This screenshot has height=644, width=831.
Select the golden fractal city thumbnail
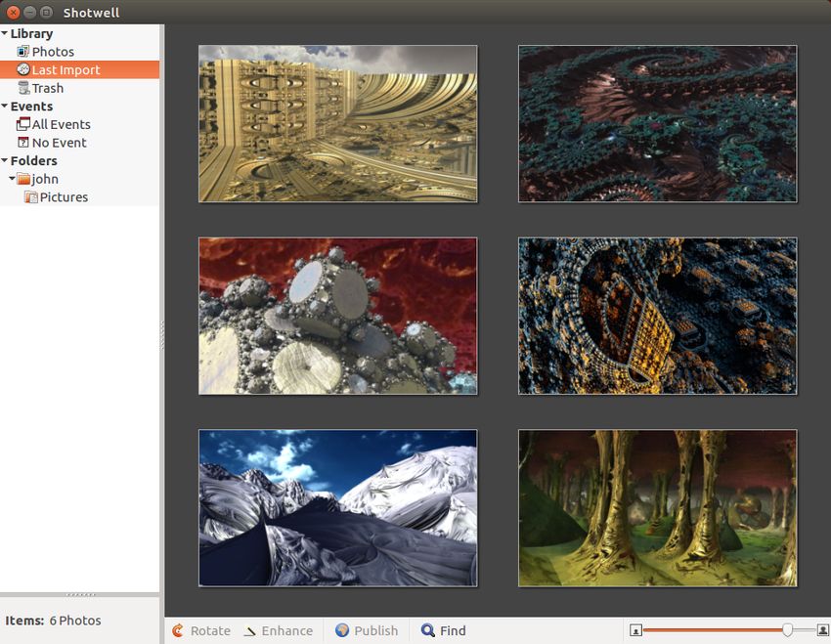(338, 123)
